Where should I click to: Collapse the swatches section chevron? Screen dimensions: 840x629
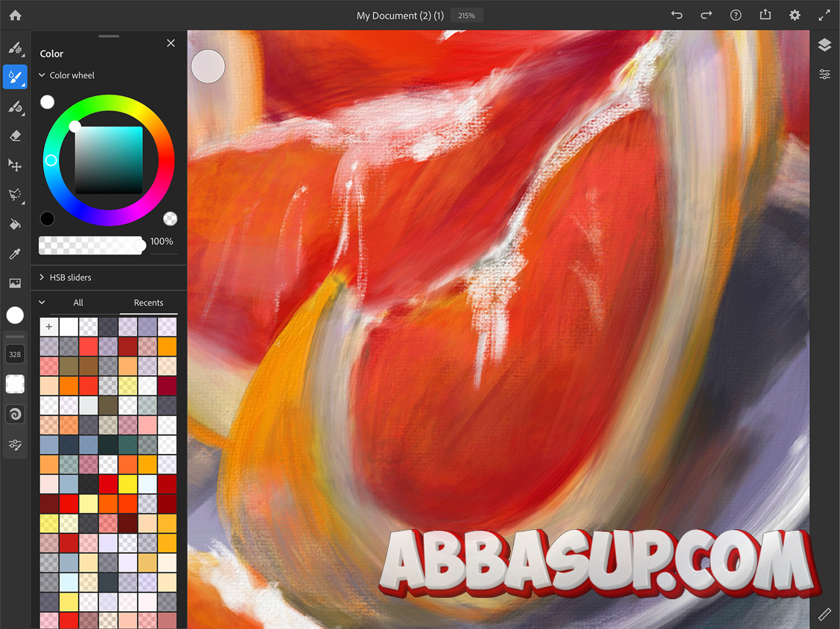(42, 302)
